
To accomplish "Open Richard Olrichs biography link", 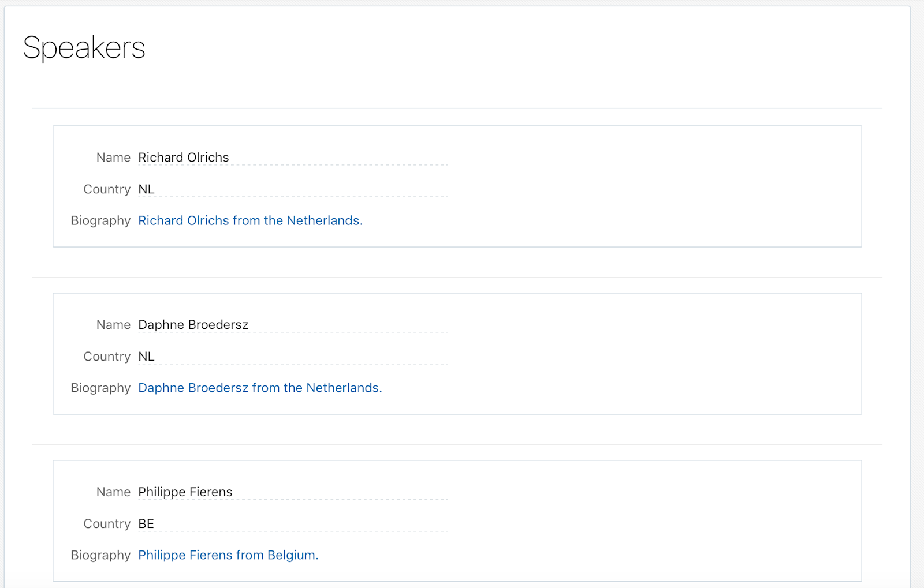I will point(250,220).
